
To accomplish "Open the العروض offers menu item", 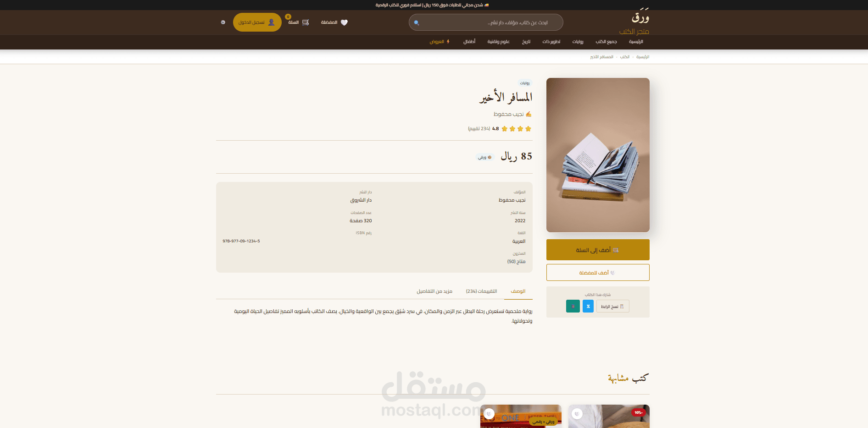I will (440, 42).
